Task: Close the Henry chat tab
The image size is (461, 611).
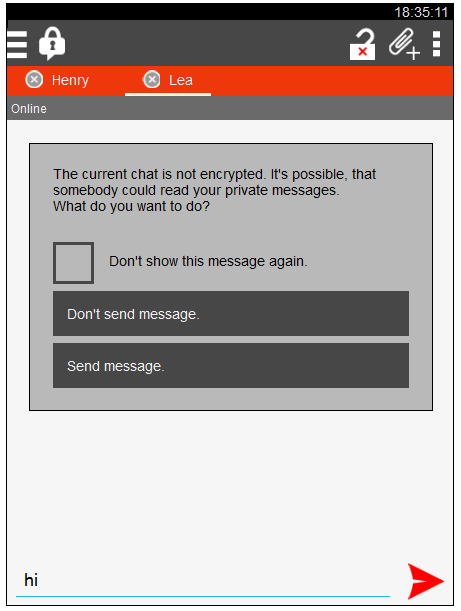Action: tap(34, 80)
